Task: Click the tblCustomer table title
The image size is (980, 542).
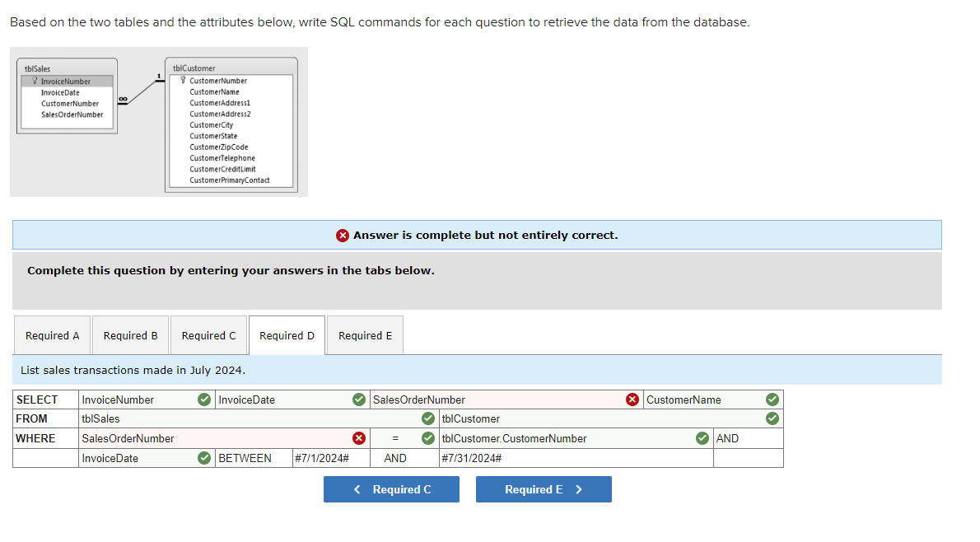Action: click(194, 68)
